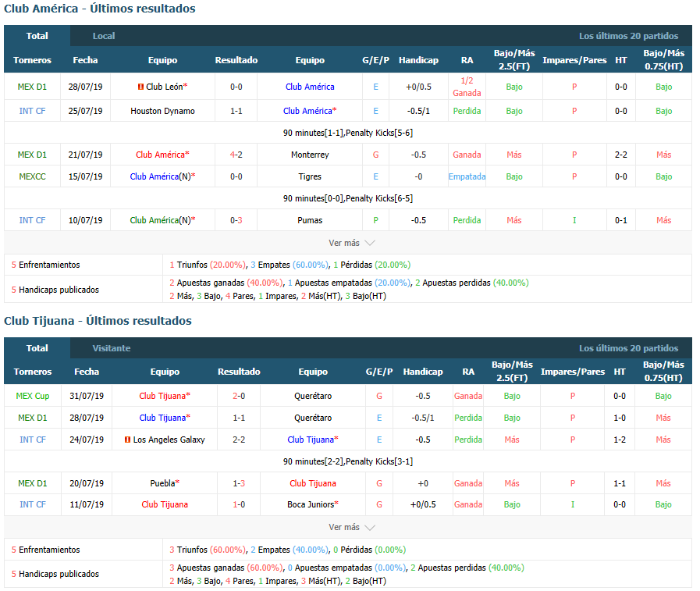The image size is (700, 591).
Task: Select the Total tab in Club Tijuana table
Action: tap(37, 348)
